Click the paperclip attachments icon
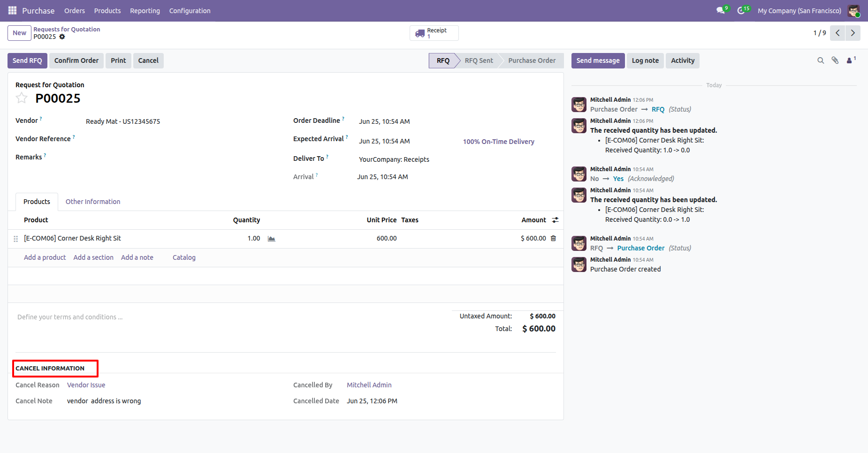This screenshot has width=868, height=453. pos(835,60)
